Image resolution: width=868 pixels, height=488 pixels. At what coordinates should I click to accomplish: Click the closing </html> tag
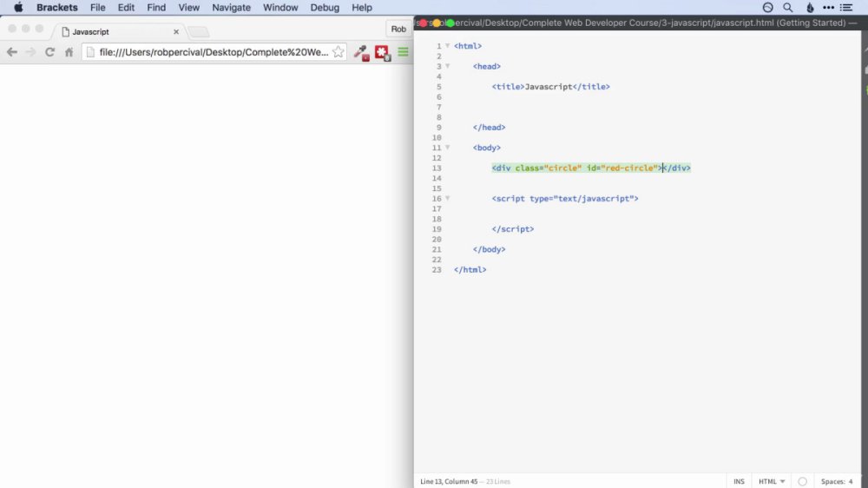[x=470, y=270]
